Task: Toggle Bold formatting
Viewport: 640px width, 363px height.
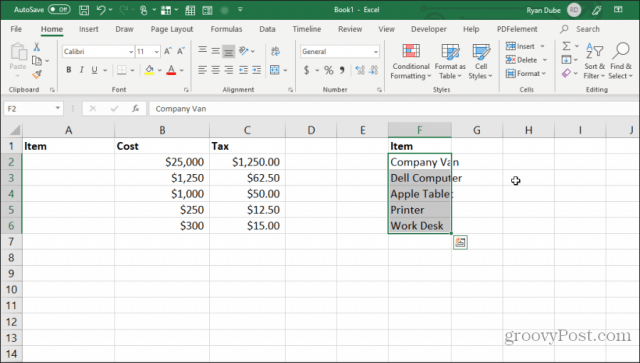Action: click(69, 70)
